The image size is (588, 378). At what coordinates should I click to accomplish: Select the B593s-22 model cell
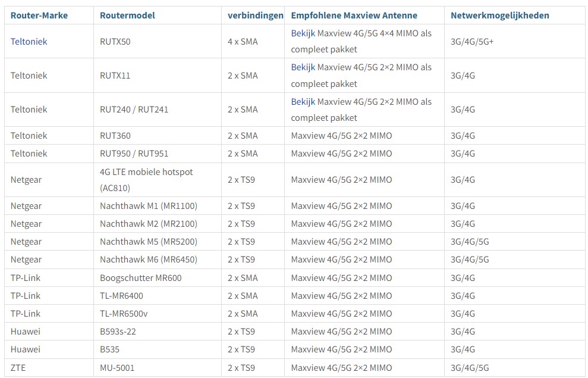pos(118,332)
